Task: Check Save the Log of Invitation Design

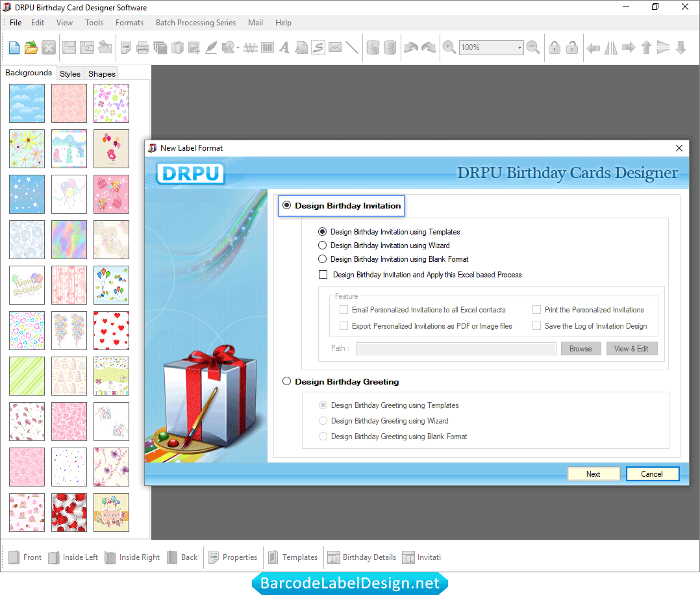Action: coord(536,326)
